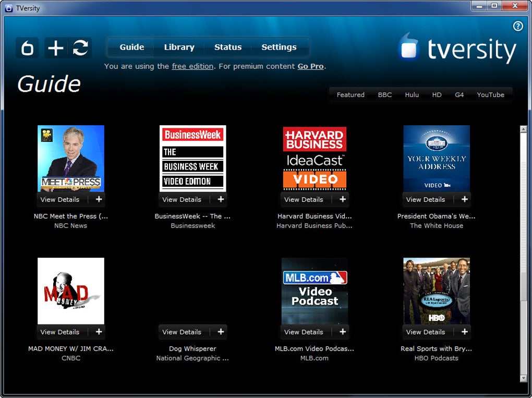
Task: Add BusinessWeek feed with plus icon
Action: 221,199
